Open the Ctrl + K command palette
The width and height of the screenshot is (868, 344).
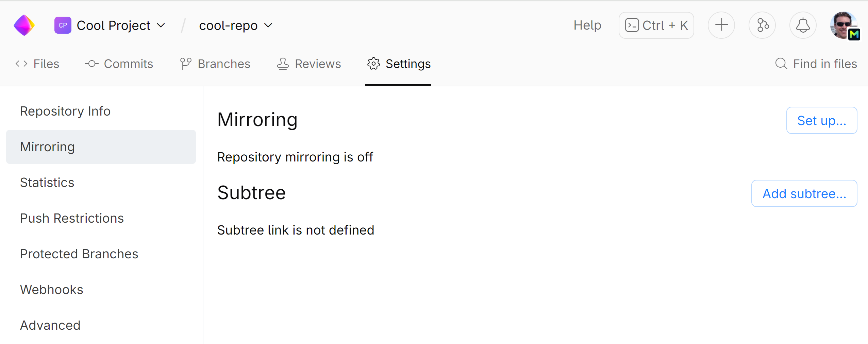click(x=656, y=25)
